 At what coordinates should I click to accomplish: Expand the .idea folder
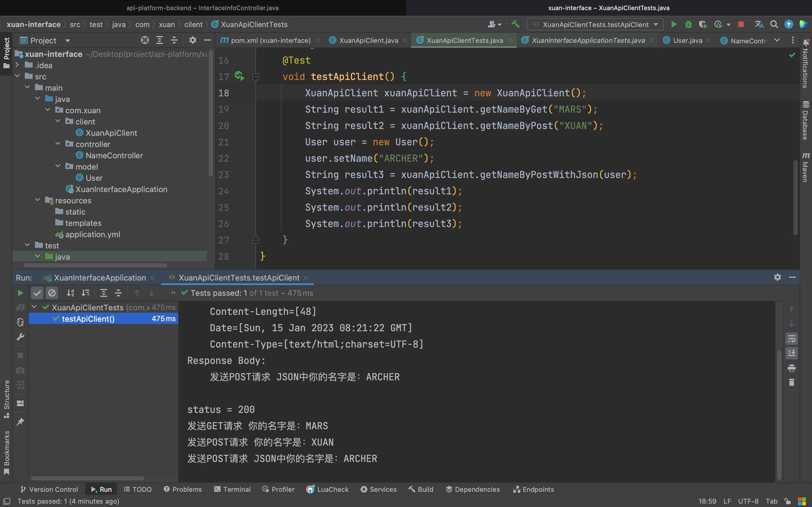pyautogui.click(x=17, y=65)
